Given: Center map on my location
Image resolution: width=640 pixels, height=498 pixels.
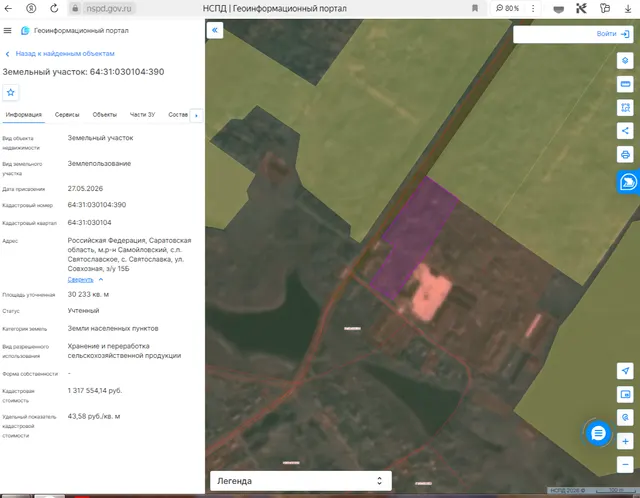Looking at the screenshot, I should [x=625, y=371].
